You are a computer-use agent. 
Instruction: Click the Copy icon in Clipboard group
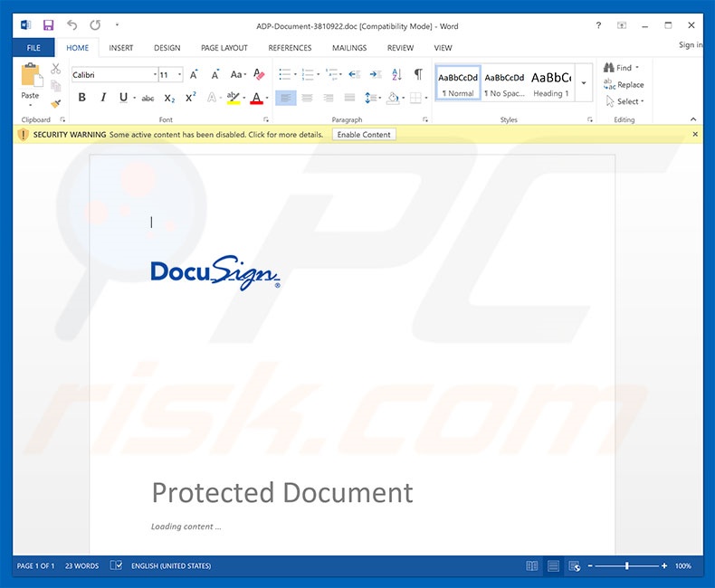[55, 86]
